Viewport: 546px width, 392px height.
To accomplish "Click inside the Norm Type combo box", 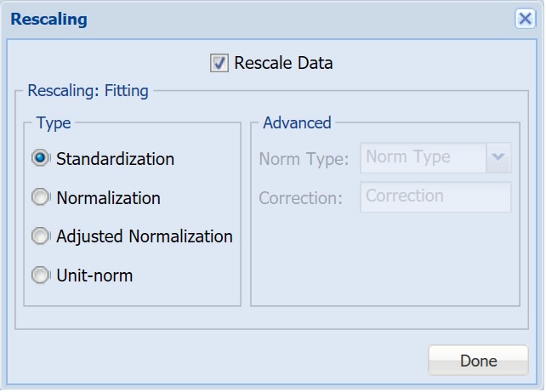I will click(x=423, y=157).
